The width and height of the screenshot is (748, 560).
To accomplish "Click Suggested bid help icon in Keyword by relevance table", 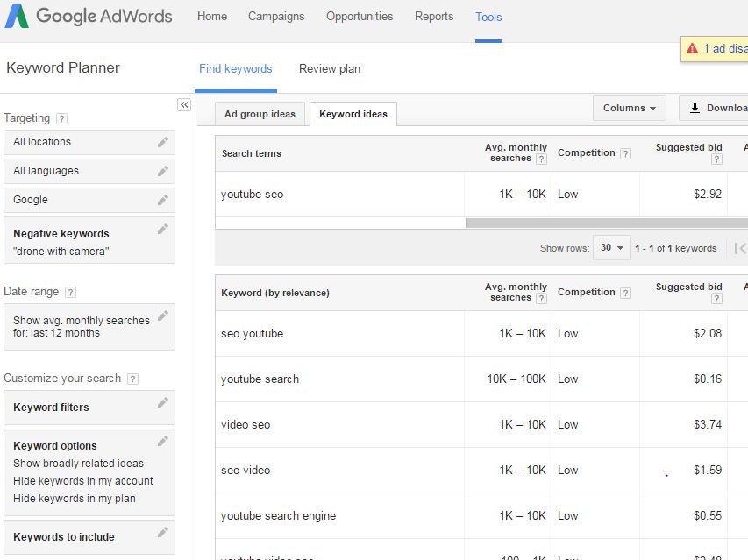I will [x=716, y=298].
